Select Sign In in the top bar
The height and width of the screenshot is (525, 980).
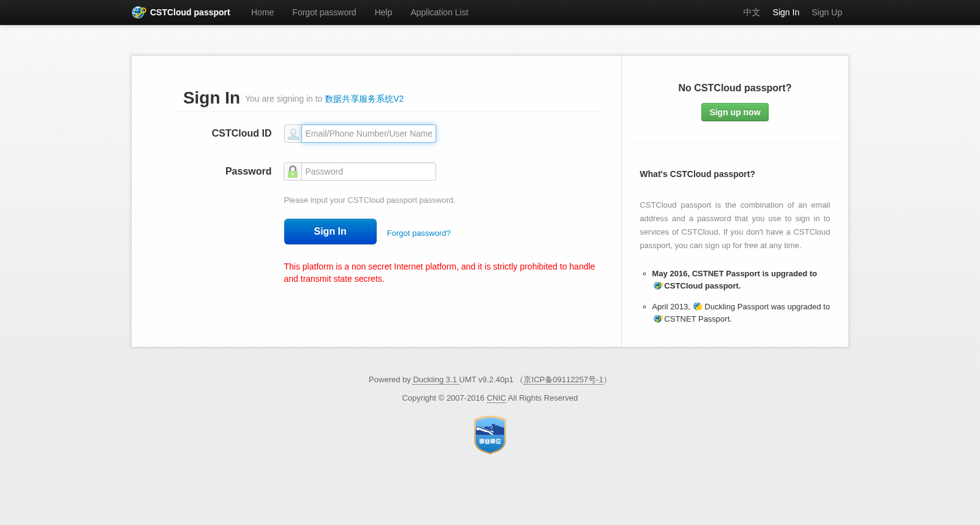(786, 12)
